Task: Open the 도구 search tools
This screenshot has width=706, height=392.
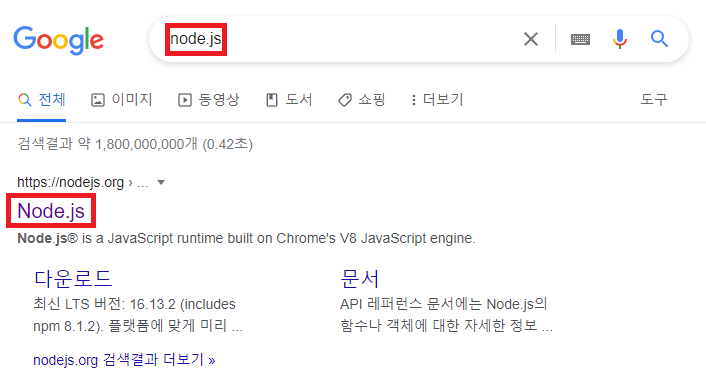Action: coord(654,99)
